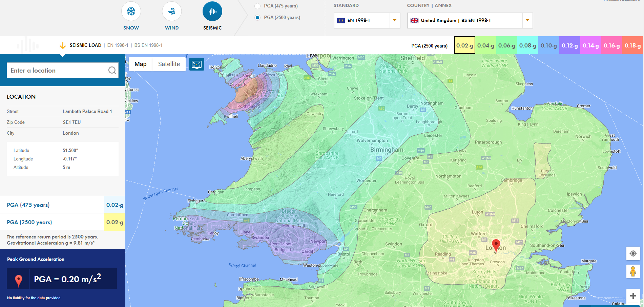
Task: Select the Seismic load icon
Action: 212,12
